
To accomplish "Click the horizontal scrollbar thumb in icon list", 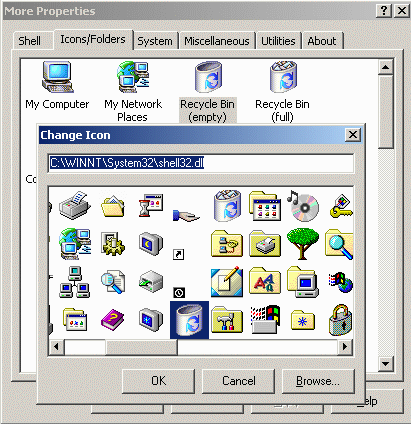I will [x=141, y=347].
